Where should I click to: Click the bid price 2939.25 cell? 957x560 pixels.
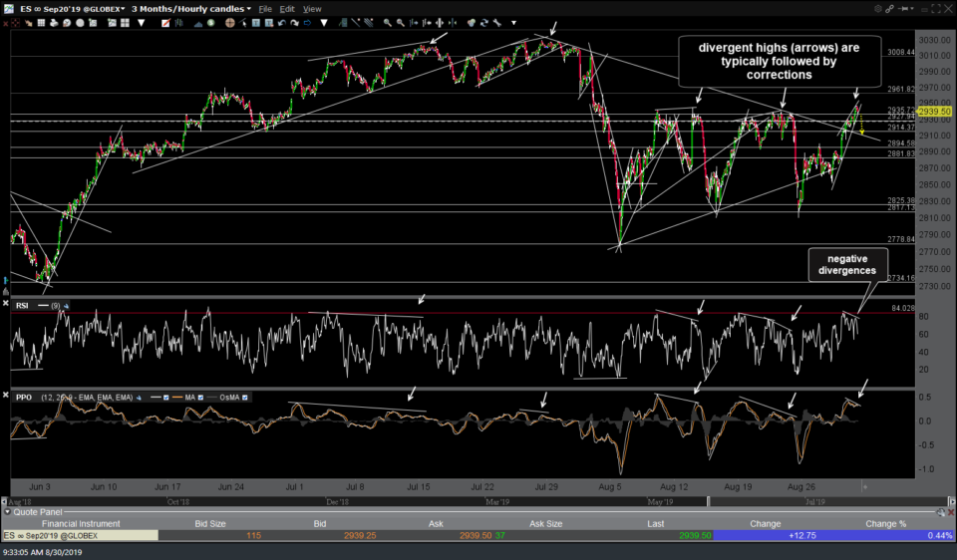[x=360, y=536]
